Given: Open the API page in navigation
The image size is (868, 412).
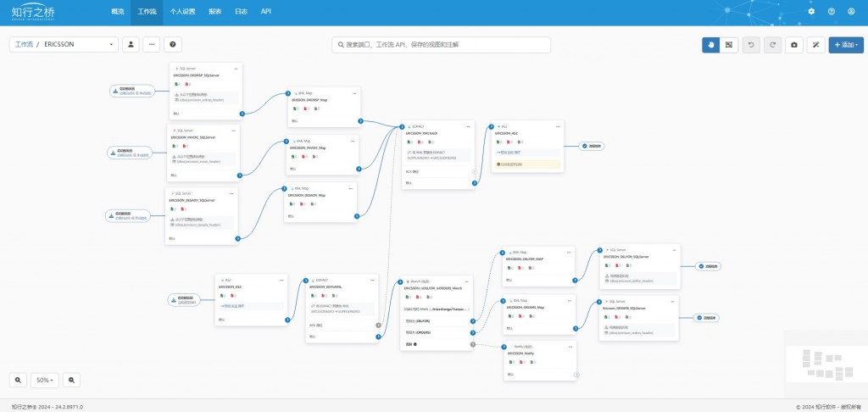Looking at the screenshot, I should tap(265, 11).
